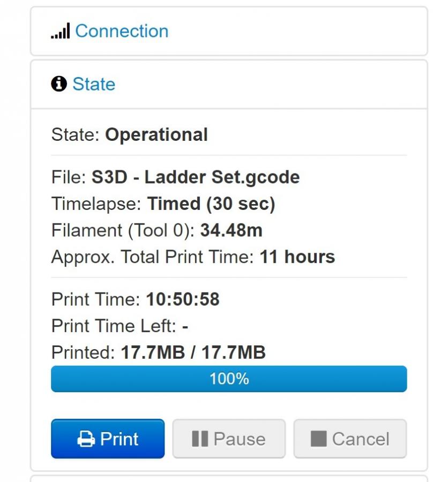Click the Timed (30 sec) timelapse value
The height and width of the screenshot is (482, 448).
211,204
